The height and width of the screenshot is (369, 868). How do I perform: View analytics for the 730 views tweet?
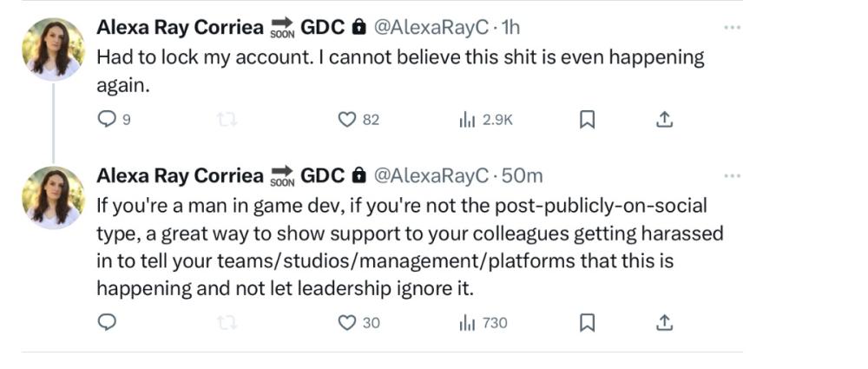coord(466,322)
